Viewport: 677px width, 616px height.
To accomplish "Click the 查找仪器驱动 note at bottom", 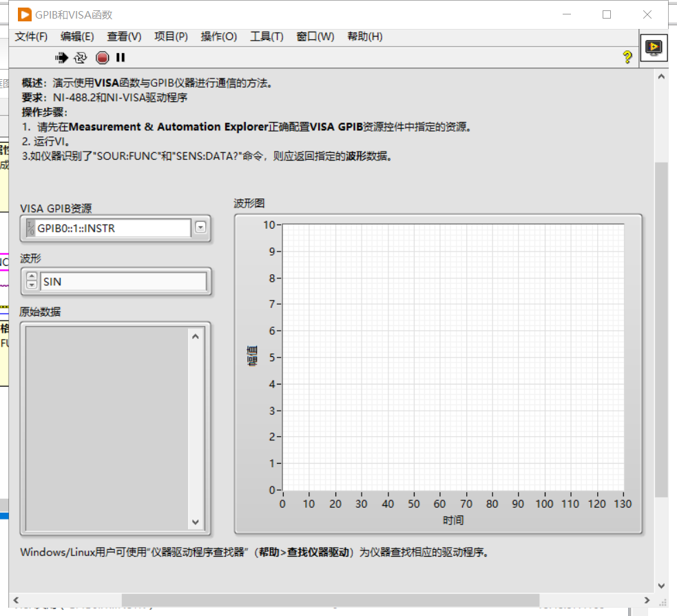I will click(x=254, y=552).
